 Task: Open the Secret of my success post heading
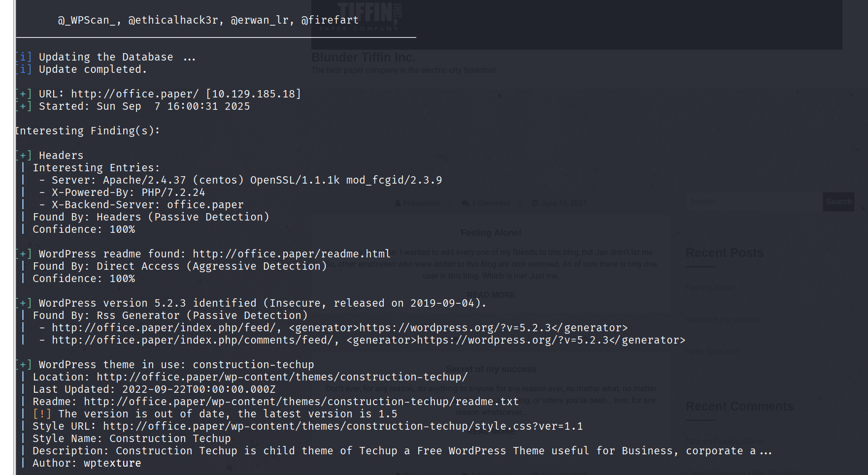(491, 369)
